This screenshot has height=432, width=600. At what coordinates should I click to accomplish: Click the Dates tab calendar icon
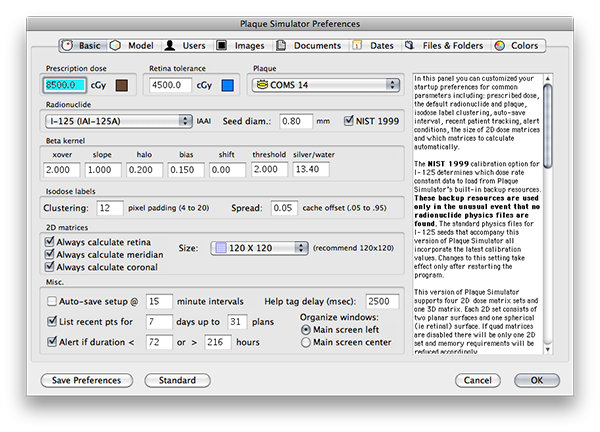(357, 46)
